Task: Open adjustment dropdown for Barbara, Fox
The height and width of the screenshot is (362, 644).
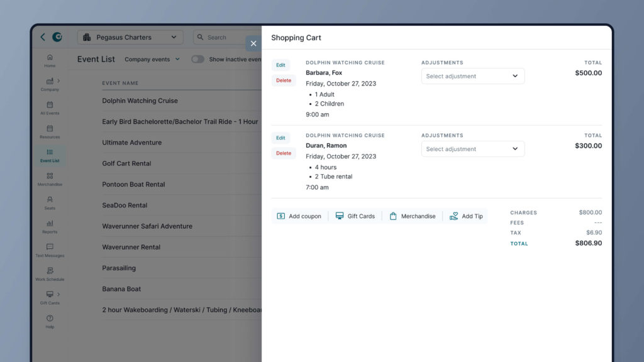Action: (472, 76)
